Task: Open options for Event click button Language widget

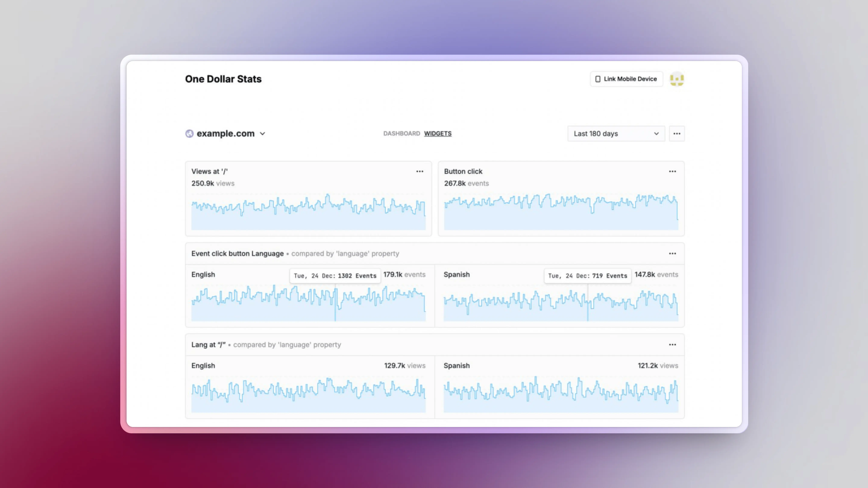Action: pos(672,254)
